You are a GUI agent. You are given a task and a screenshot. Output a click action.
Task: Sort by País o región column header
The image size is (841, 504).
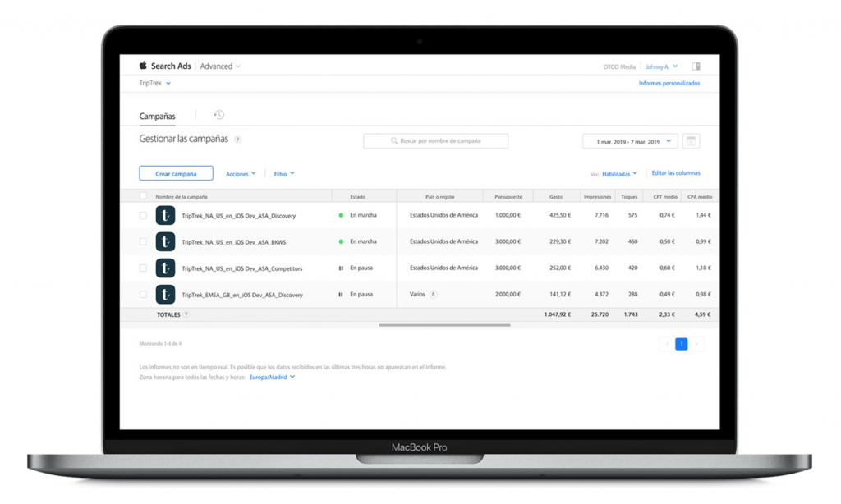tap(440, 197)
